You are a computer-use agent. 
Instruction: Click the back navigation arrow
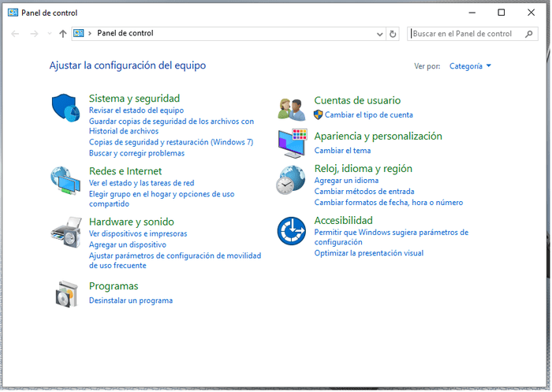pos(15,34)
